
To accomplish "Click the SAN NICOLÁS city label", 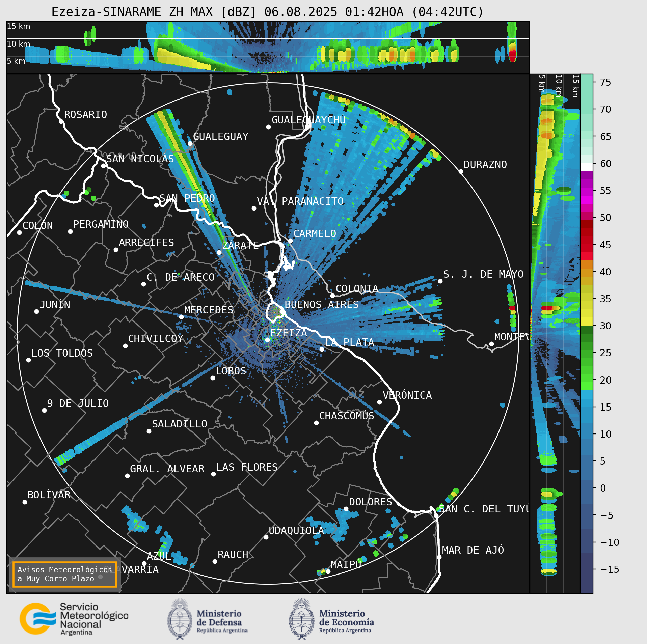I will [140, 159].
